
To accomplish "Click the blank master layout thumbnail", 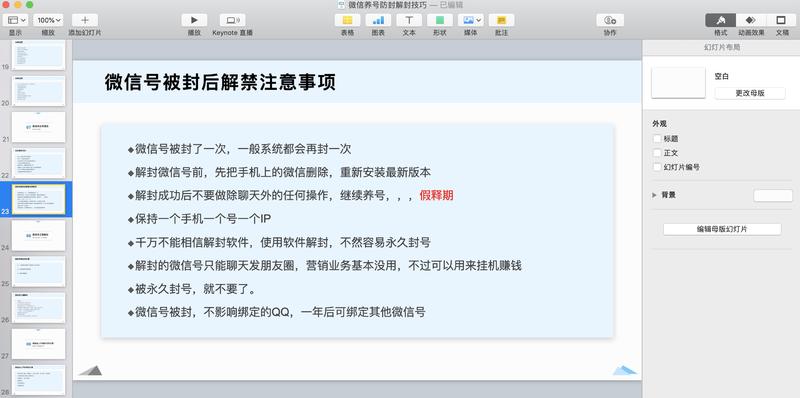I will [x=678, y=83].
